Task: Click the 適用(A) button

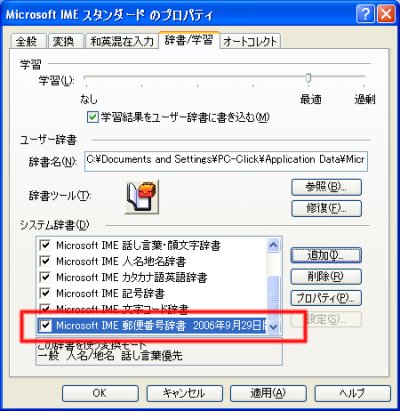Action: tap(268, 393)
